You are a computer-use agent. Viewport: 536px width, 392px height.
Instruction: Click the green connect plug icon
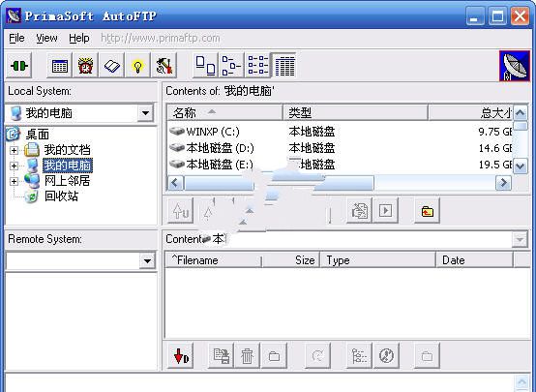[x=18, y=65]
